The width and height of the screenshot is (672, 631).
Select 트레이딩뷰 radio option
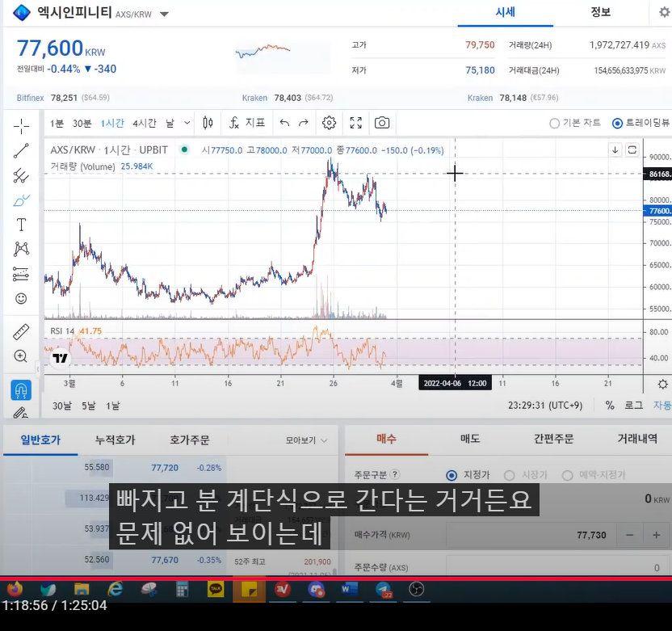click(617, 124)
